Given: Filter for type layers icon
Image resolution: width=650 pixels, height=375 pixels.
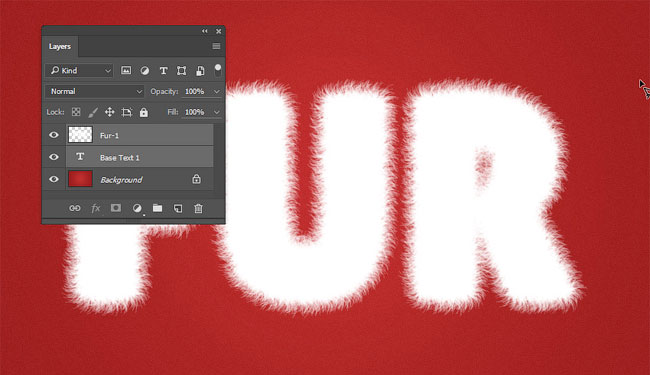Looking at the screenshot, I should (163, 71).
